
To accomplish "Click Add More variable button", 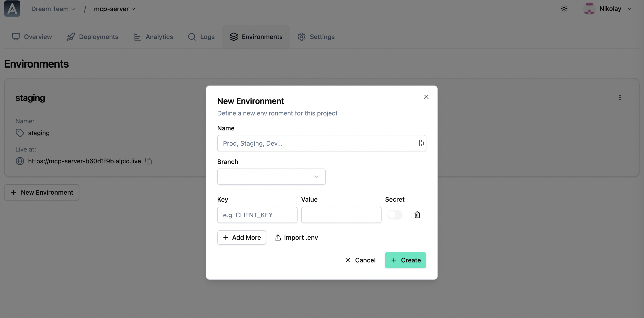I will (241, 237).
